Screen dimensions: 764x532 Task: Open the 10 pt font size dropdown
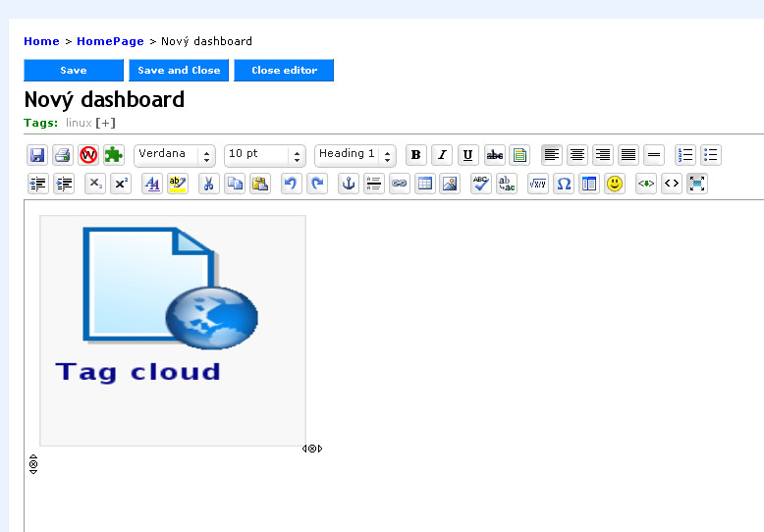[x=264, y=155]
